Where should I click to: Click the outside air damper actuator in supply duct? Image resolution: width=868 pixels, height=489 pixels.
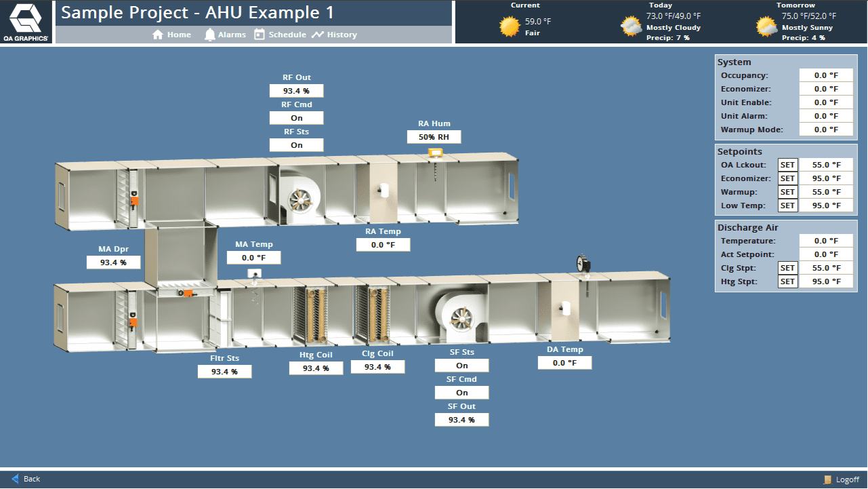133,322
